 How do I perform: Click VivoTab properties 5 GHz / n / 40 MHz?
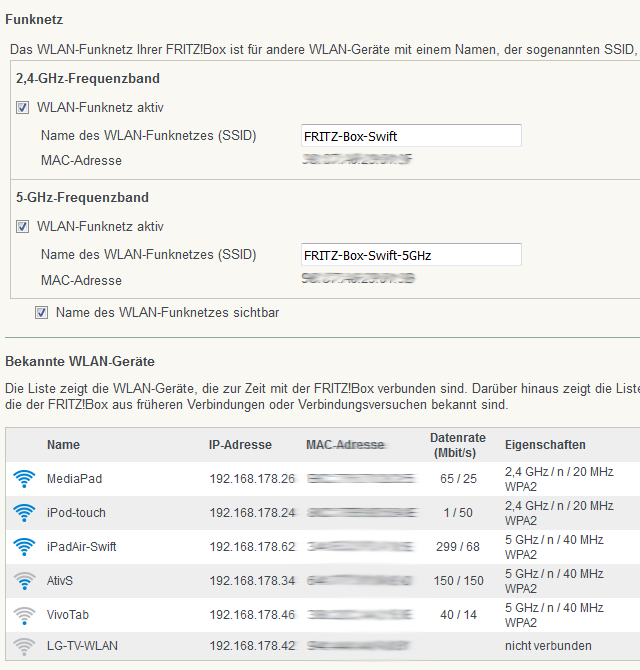coord(554,608)
